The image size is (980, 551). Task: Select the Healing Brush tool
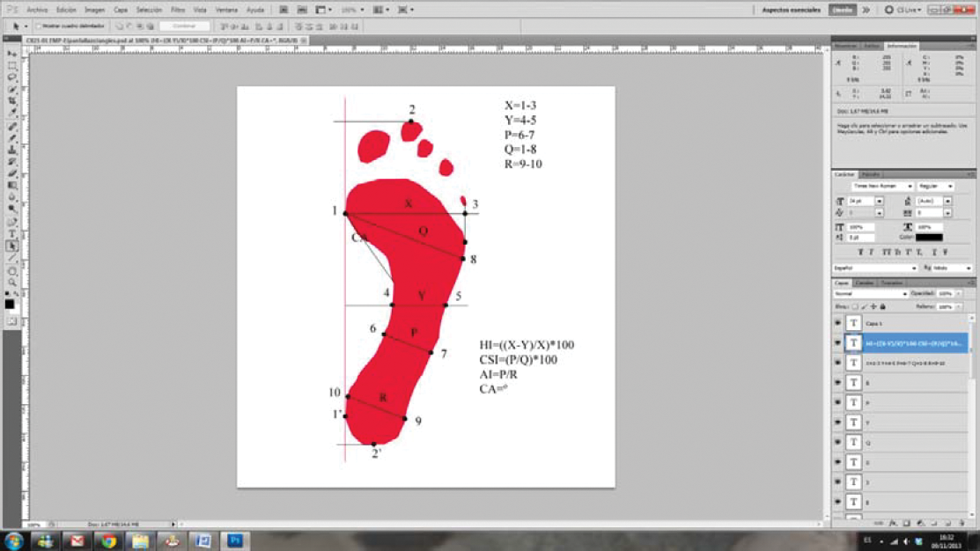click(11, 127)
